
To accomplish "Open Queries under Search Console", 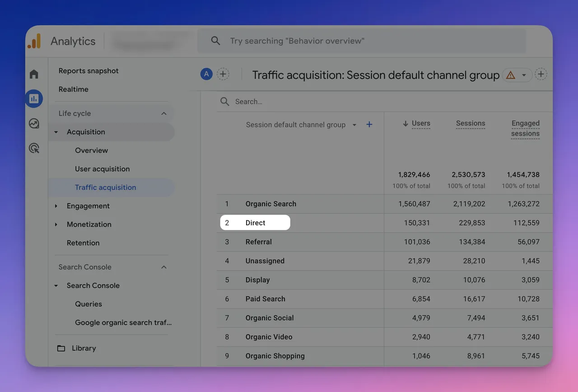I will [x=89, y=304].
